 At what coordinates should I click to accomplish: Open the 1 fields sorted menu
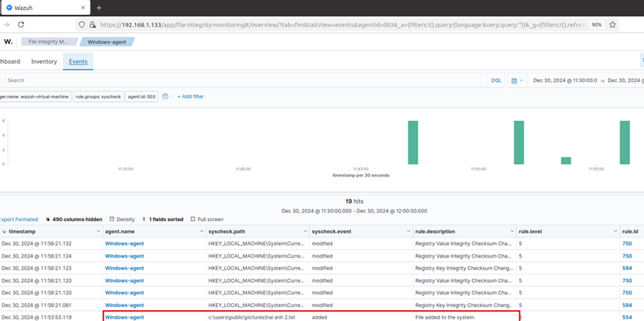[162, 219]
